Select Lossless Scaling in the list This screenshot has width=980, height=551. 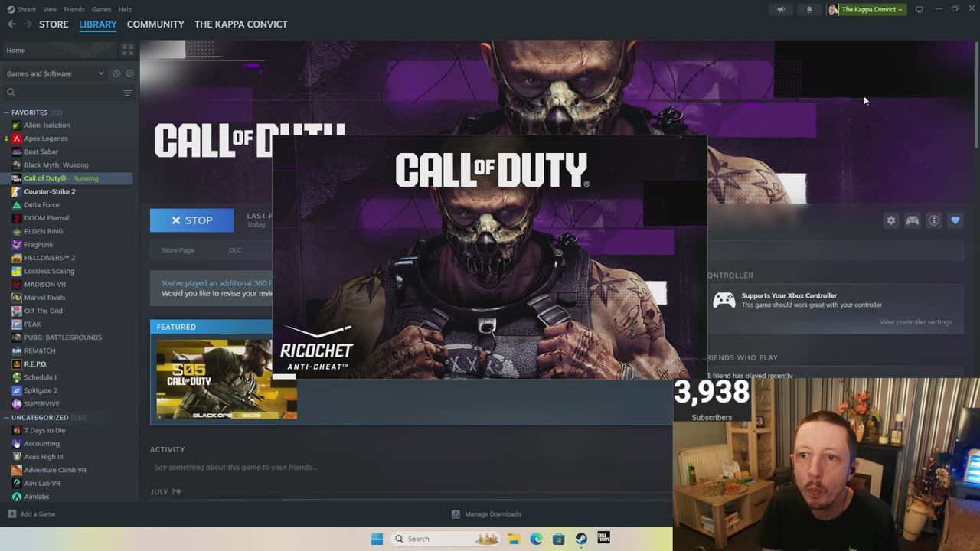pos(49,271)
